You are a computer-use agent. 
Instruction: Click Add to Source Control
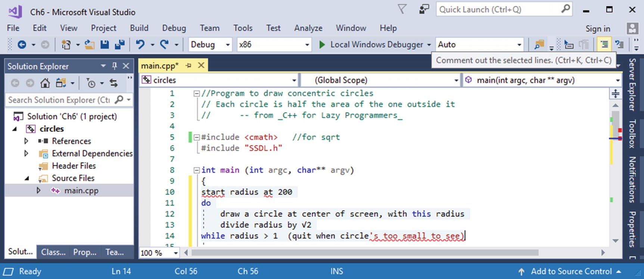pos(571,272)
